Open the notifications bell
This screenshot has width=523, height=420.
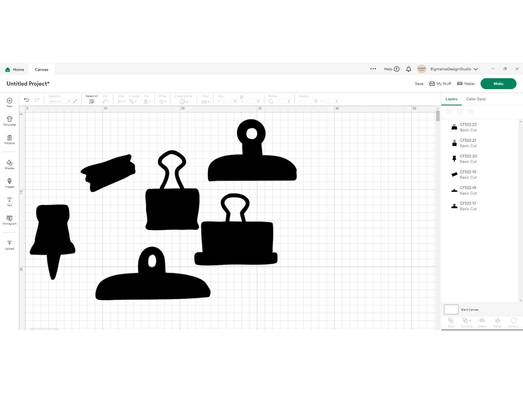pos(408,69)
